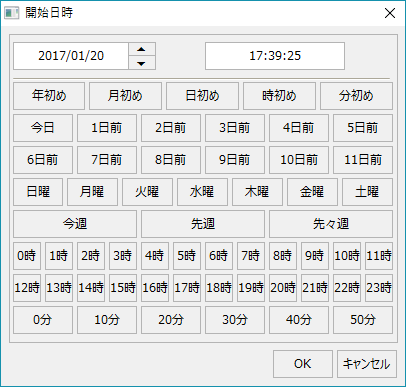Decrement the date with the down arrow
The image size is (406, 387).
tap(142, 63)
